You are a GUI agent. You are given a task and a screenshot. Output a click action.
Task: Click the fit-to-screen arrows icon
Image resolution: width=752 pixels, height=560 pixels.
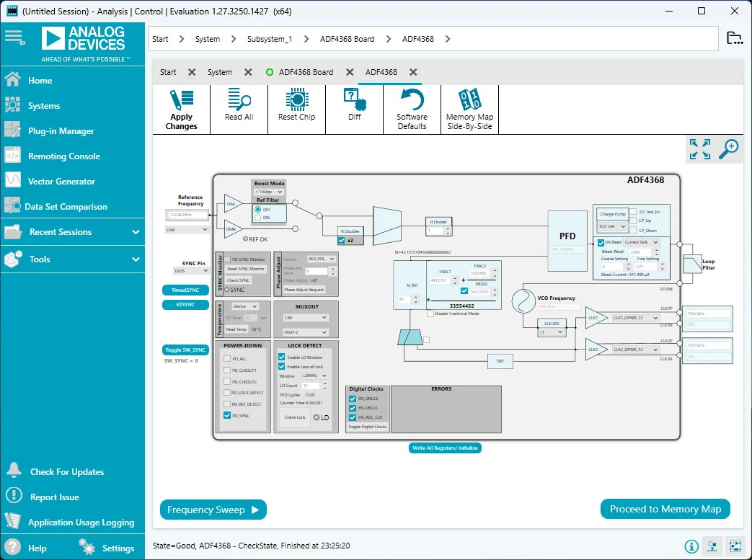click(699, 149)
